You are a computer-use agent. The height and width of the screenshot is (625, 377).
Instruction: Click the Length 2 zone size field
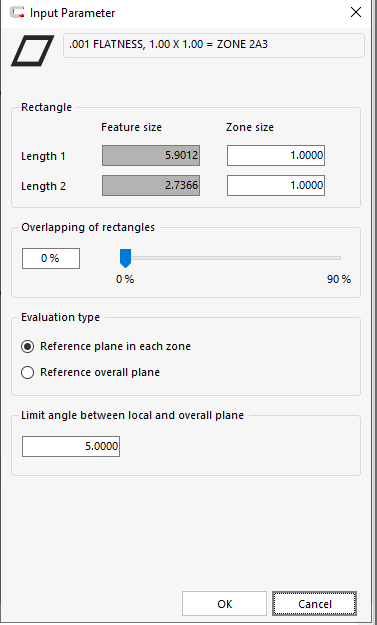[x=276, y=185]
